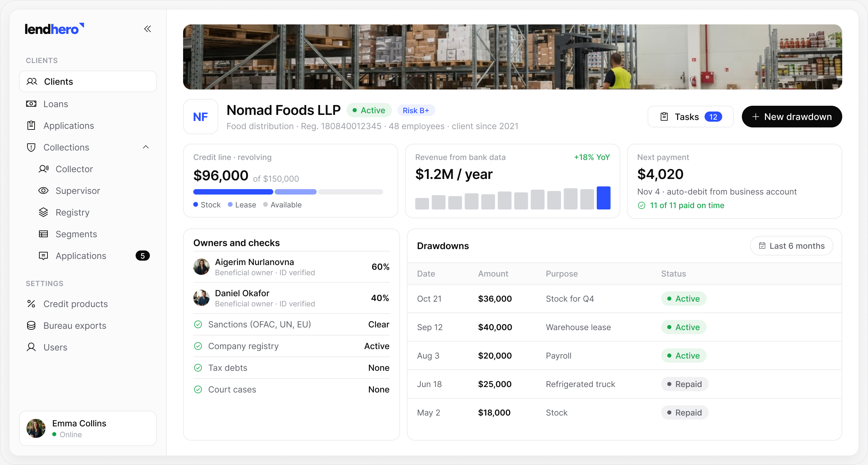Click the Applications clipboard icon under Clients
Viewport: 868px width, 465px height.
pos(31,125)
